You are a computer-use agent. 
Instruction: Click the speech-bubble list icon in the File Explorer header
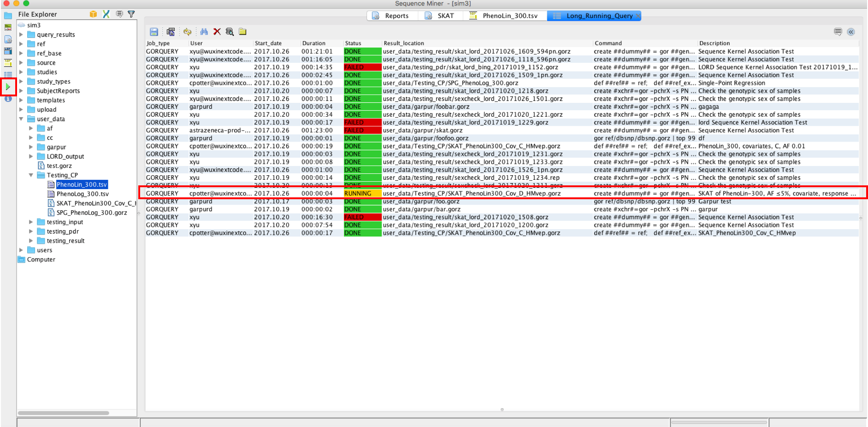119,14
